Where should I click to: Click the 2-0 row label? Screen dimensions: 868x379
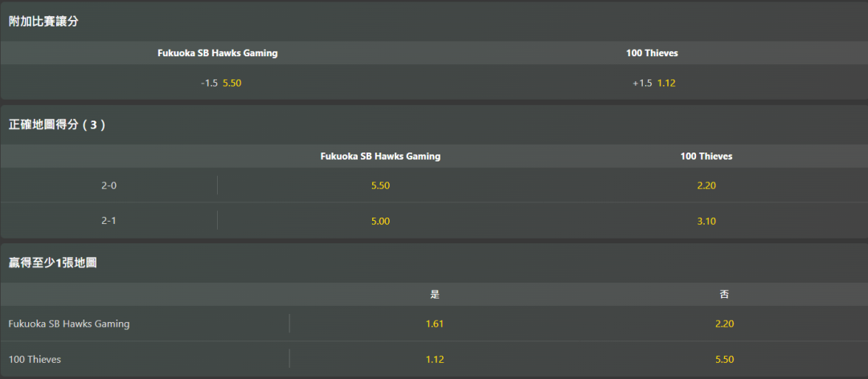(x=108, y=185)
